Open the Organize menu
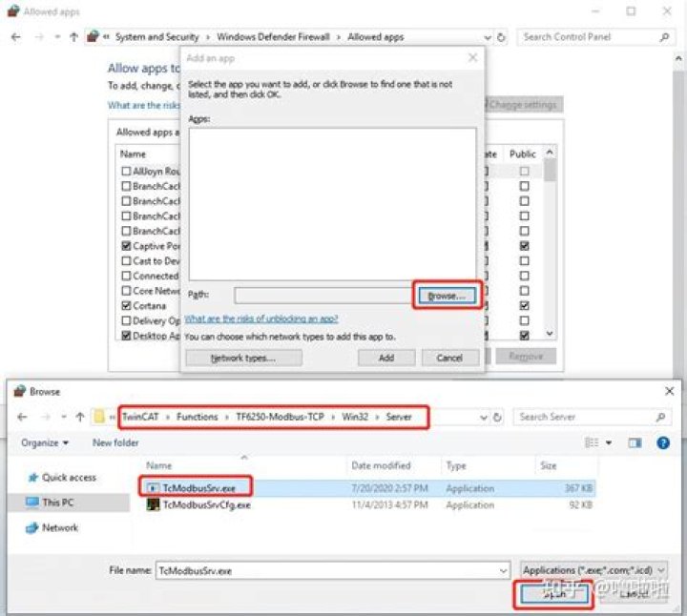 [45, 443]
